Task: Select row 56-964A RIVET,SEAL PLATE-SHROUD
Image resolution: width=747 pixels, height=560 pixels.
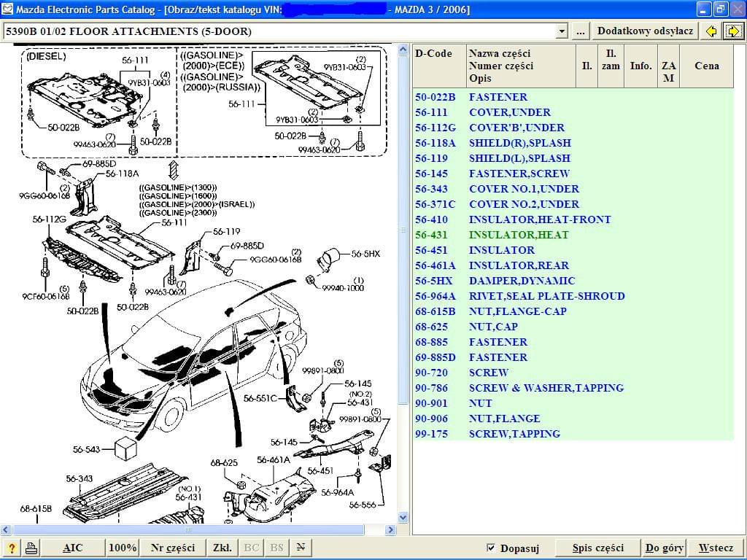Action: [573, 296]
